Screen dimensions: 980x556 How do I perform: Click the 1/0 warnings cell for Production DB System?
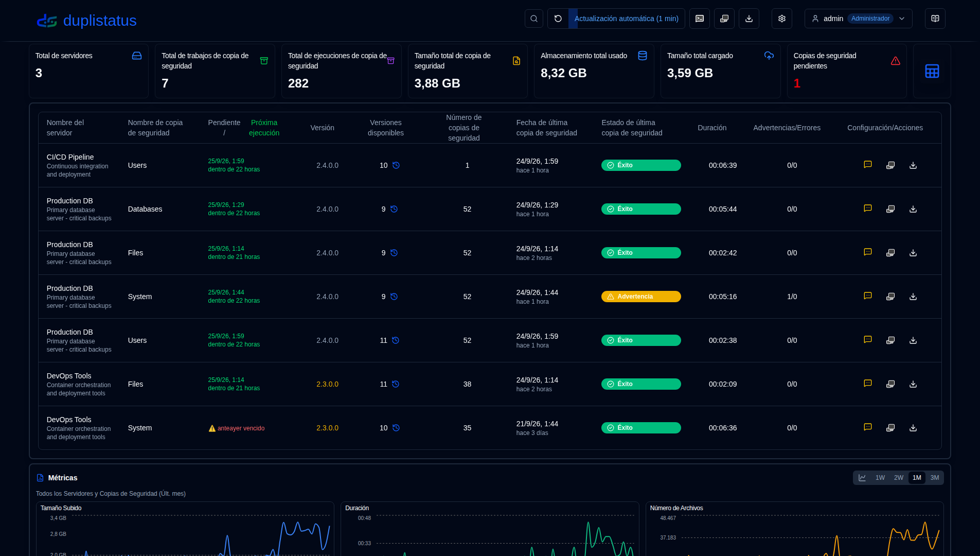click(792, 297)
